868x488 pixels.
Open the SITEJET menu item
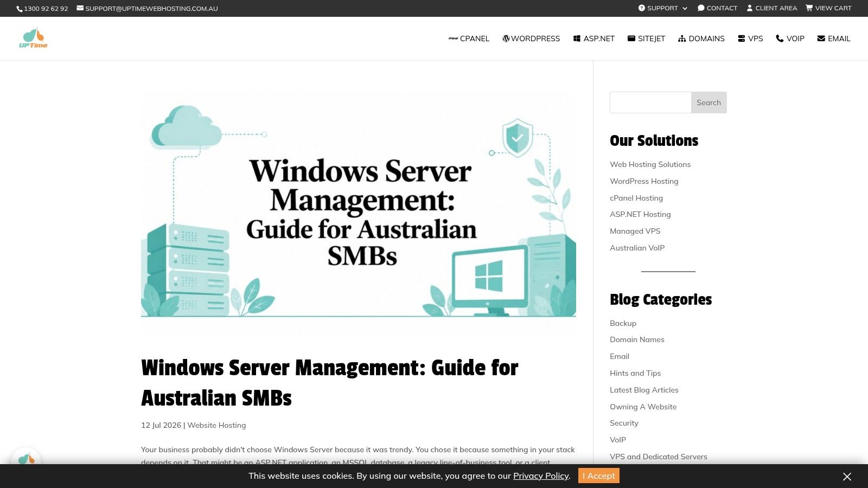(x=646, y=38)
